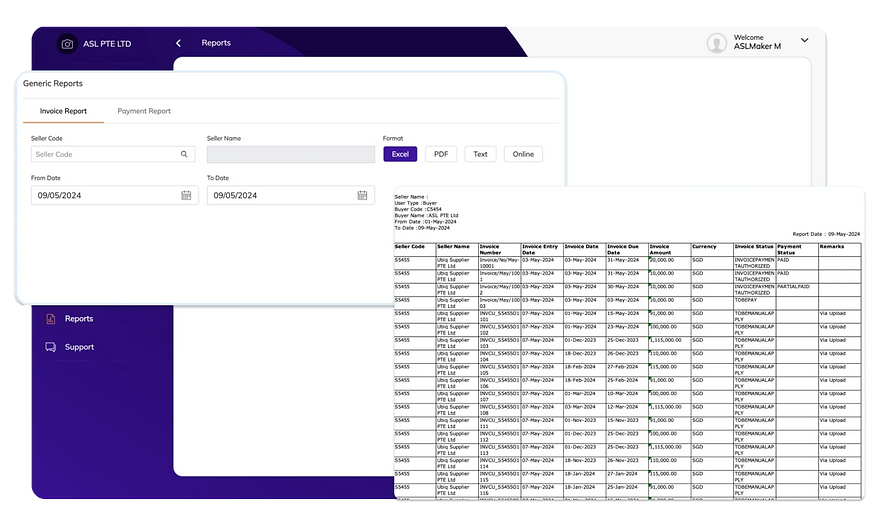Click the From Date field showing 09/05/2024

tap(115, 195)
